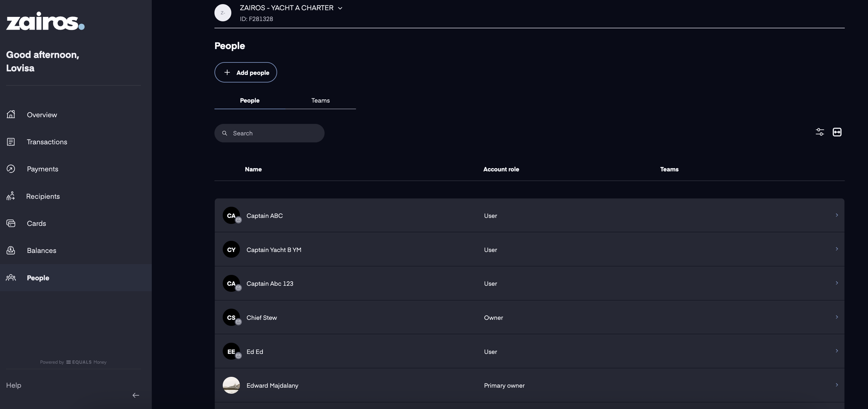
Task: Click Chief Stew's mail badge
Action: (x=238, y=322)
